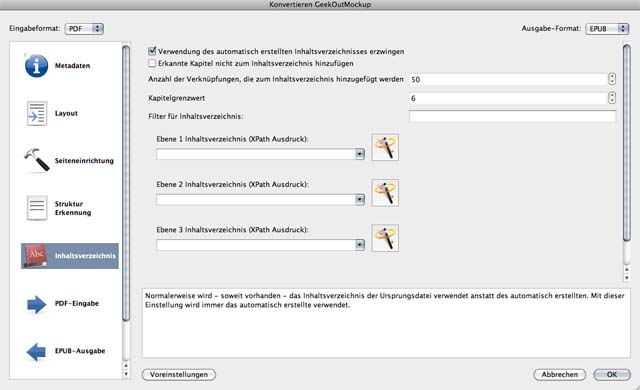Image resolution: width=640 pixels, height=390 pixels.
Task: Click the Kapitelgrenzwert value field showing 6
Action: coord(508,98)
